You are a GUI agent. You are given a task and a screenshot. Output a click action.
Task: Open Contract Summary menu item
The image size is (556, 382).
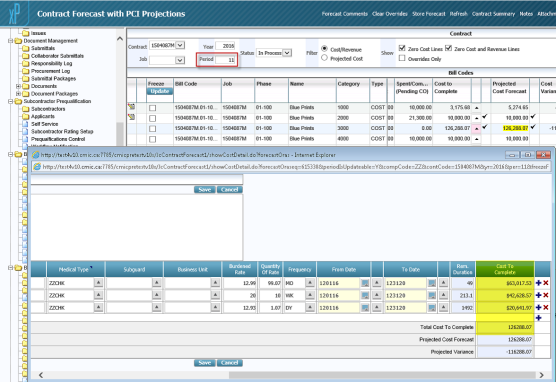tap(493, 14)
